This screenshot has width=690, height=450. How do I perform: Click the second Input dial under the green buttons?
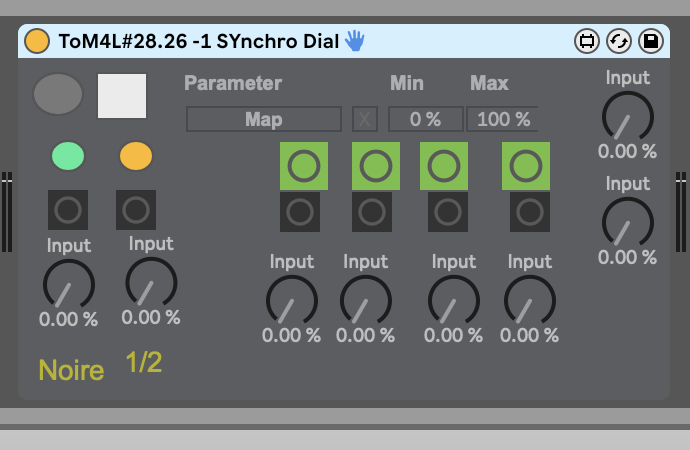click(x=366, y=300)
